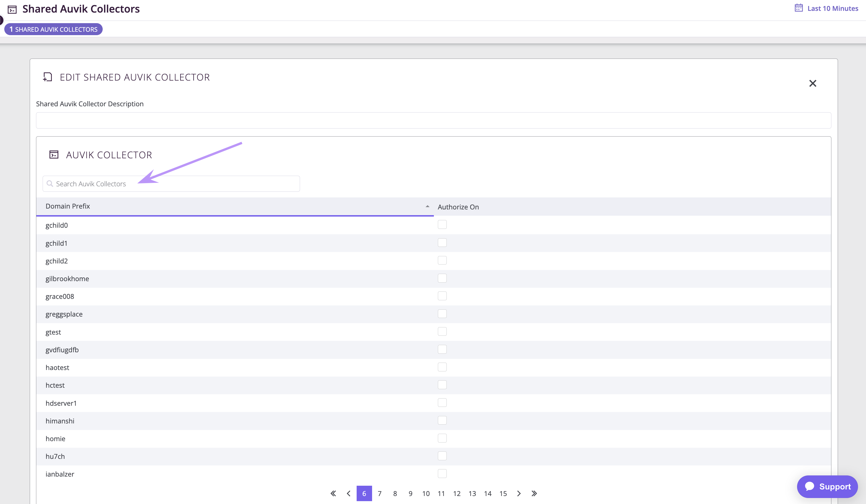
Task: Go to page 8
Action: pyautogui.click(x=395, y=493)
